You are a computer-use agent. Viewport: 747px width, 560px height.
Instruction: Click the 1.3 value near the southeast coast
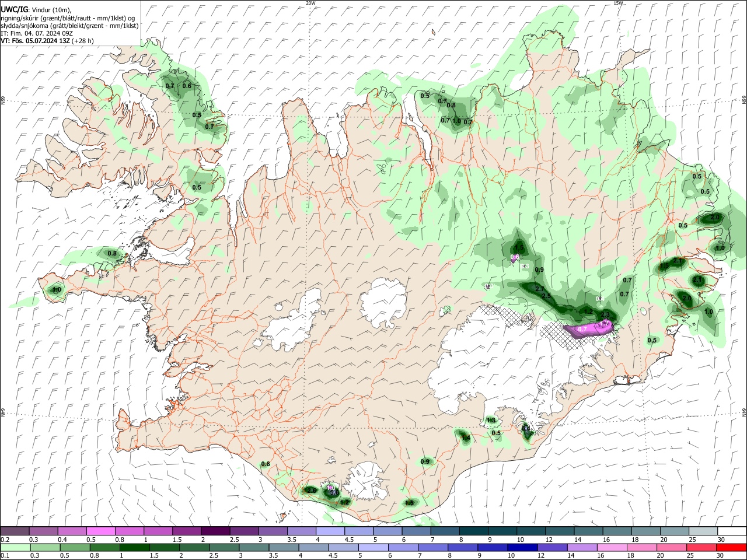click(x=491, y=421)
